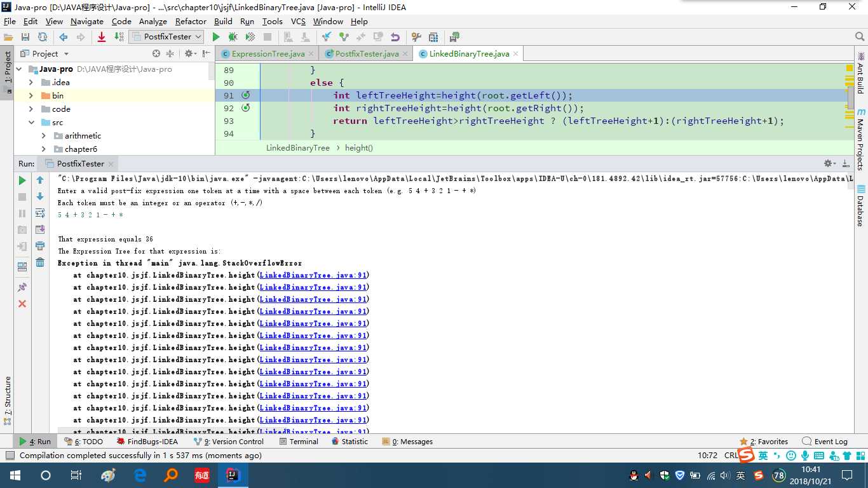This screenshot has width=868, height=488.
Task: Open FindBugs-IDEA tool window
Action: [147, 442]
